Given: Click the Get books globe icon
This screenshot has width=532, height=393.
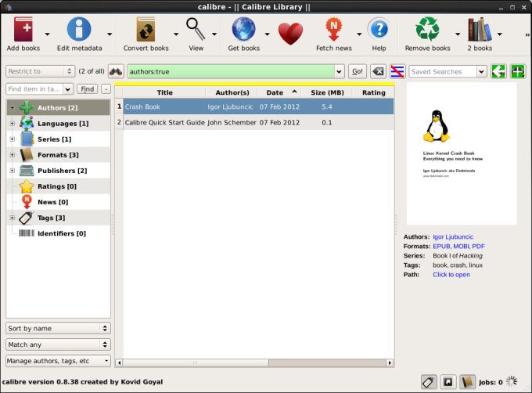Looking at the screenshot, I should pos(243,29).
